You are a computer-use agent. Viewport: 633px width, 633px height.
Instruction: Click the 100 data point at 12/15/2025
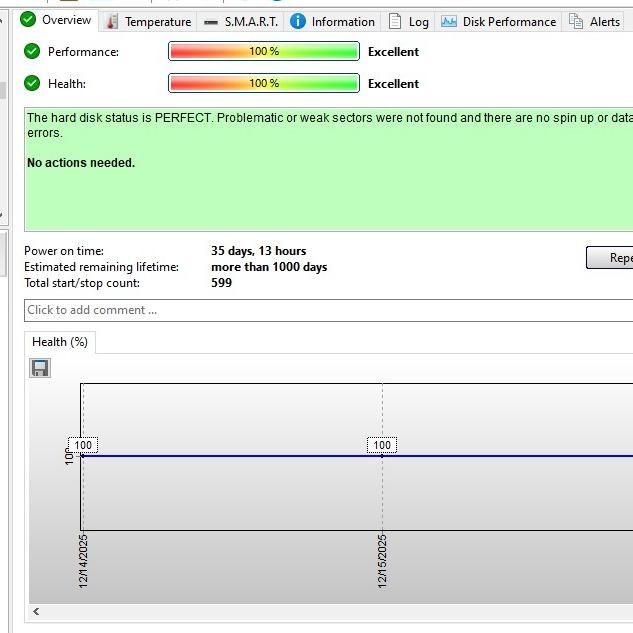click(382, 445)
